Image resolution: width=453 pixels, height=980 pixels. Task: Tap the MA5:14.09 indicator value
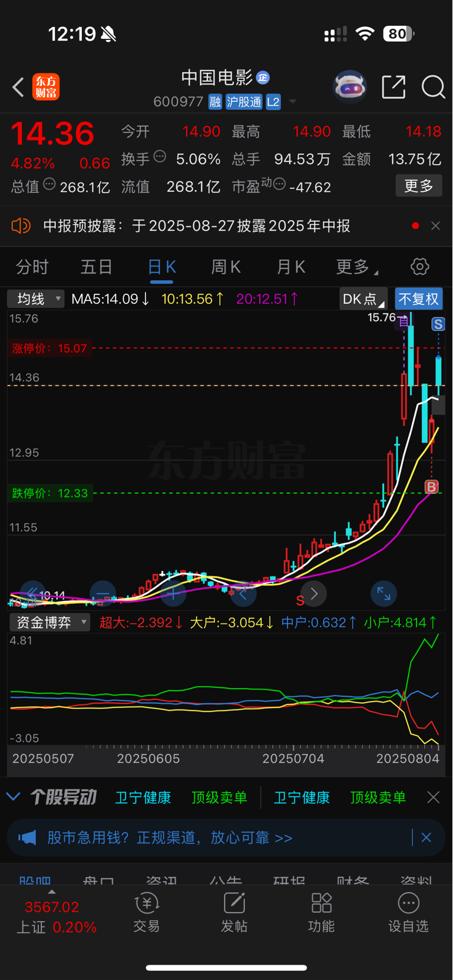click(x=110, y=299)
